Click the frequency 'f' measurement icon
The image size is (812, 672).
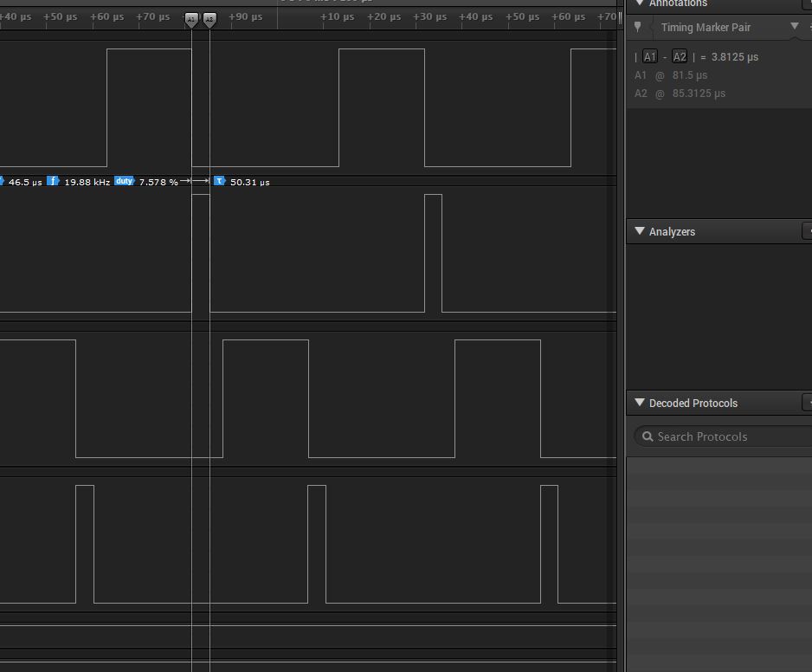click(x=54, y=181)
